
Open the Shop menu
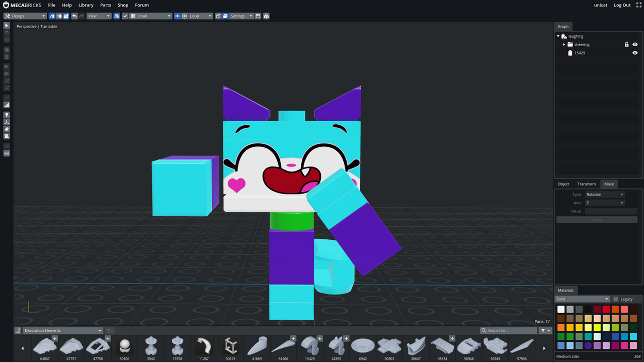click(x=123, y=5)
